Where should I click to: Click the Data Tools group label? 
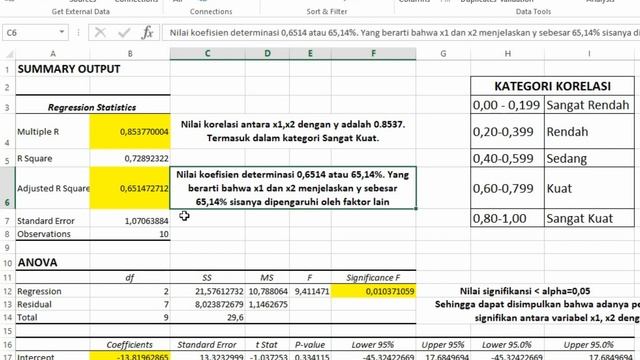(533, 12)
